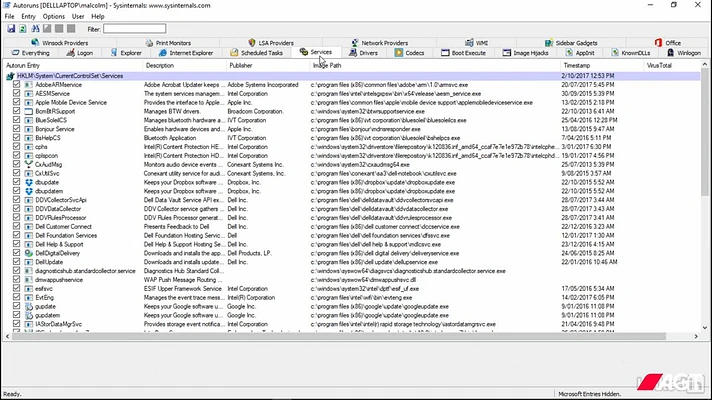Switch to the KnownDLLs tab
This screenshot has height=400, width=712.
click(x=630, y=53)
